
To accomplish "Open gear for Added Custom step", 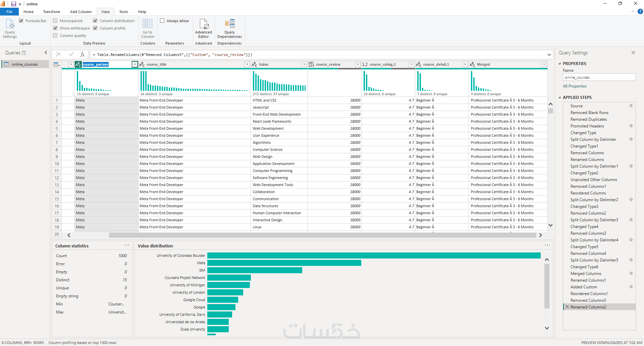I will coord(631,287).
